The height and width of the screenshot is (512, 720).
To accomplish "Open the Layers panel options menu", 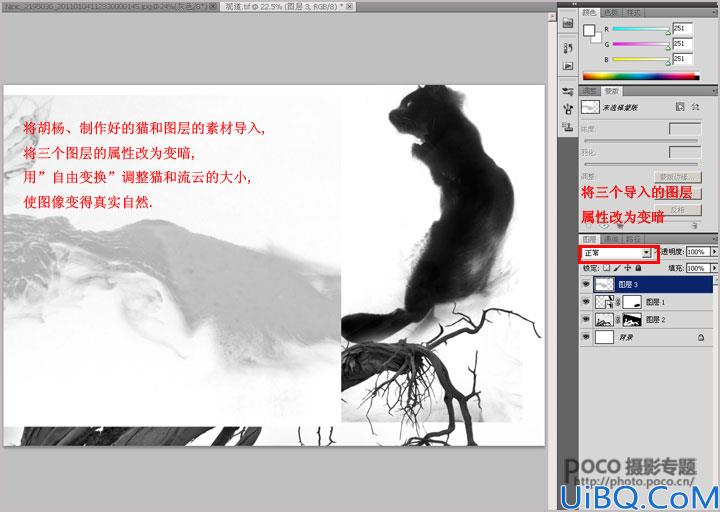I will tap(714, 239).
